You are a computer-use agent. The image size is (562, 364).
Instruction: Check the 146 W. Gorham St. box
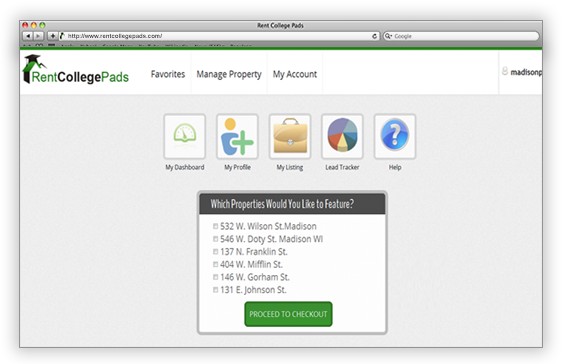215,277
